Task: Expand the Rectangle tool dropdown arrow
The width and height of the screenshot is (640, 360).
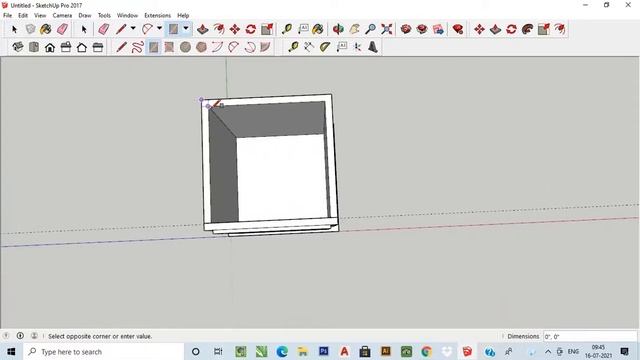Action: (186, 29)
